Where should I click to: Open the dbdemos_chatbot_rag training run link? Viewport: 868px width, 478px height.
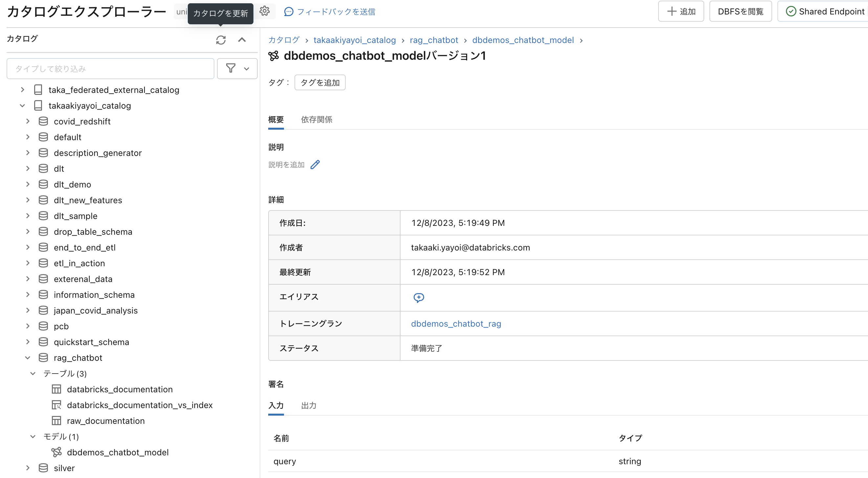point(456,324)
